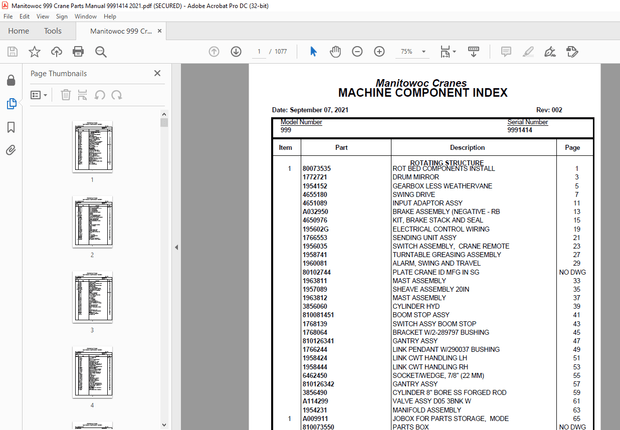Click the upload to cloud icon
This screenshot has height=430, width=620.
click(57, 51)
